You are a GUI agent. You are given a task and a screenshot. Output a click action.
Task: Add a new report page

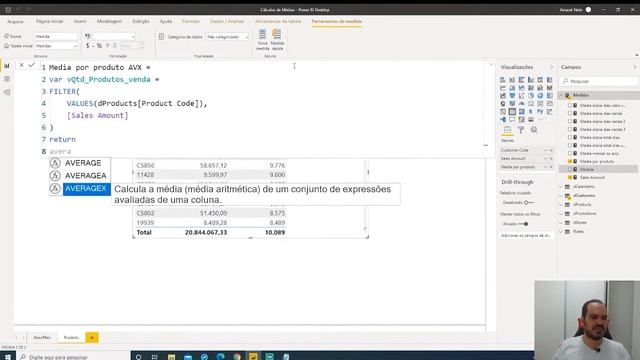point(92,338)
